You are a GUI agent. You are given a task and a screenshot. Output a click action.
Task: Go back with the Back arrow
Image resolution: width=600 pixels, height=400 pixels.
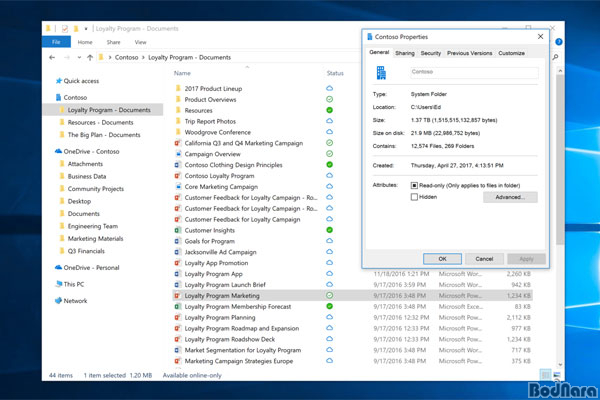tap(52, 57)
